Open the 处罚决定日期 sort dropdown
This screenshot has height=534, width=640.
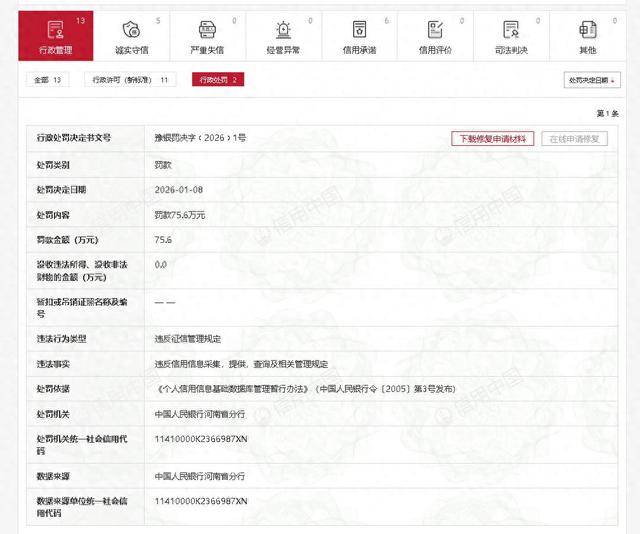point(592,80)
